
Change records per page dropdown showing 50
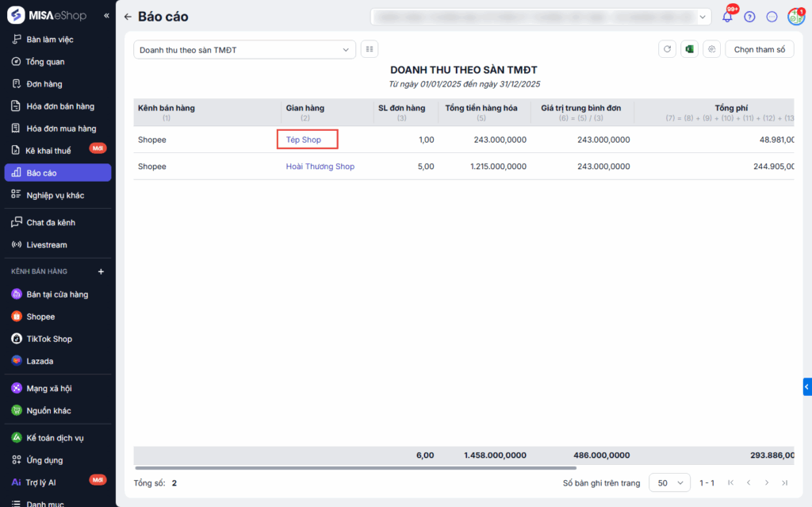pyautogui.click(x=669, y=482)
